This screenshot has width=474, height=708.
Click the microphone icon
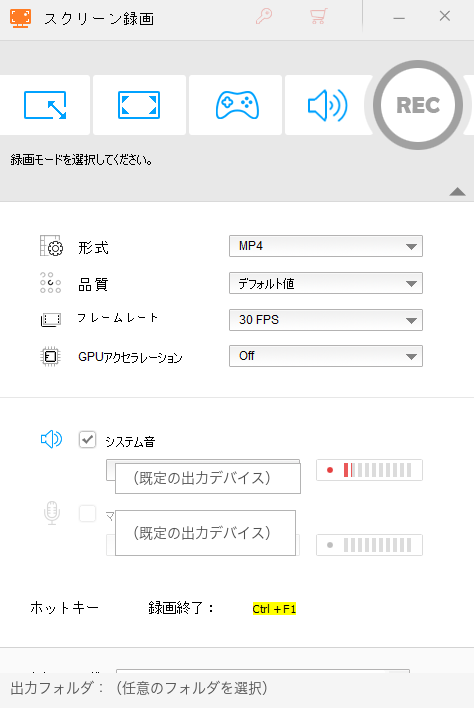52,512
